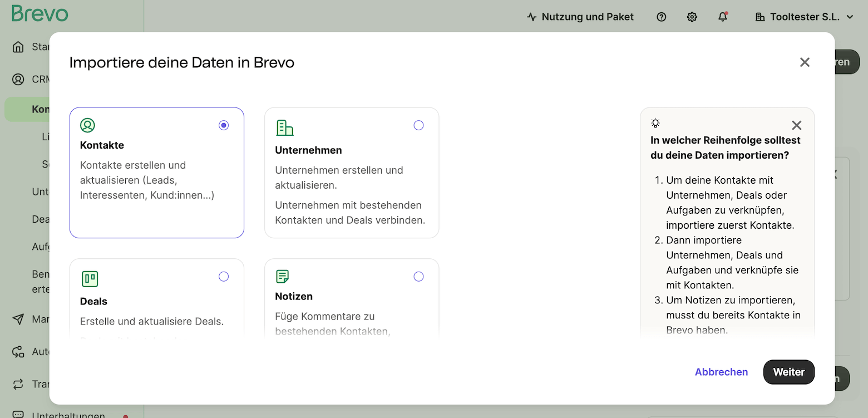868x418 pixels.
Task: Select the Kontakte import option radio button
Action: click(224, 125)
